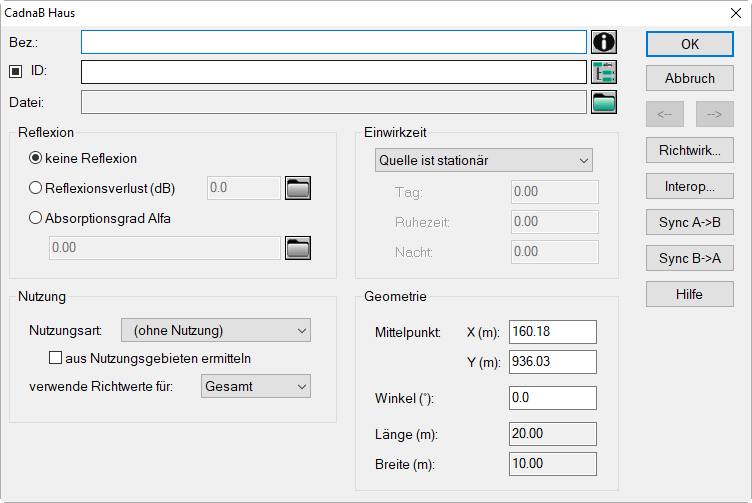Open folder icon next to Absorptionsgrad value field

click(x=298, y=248)
